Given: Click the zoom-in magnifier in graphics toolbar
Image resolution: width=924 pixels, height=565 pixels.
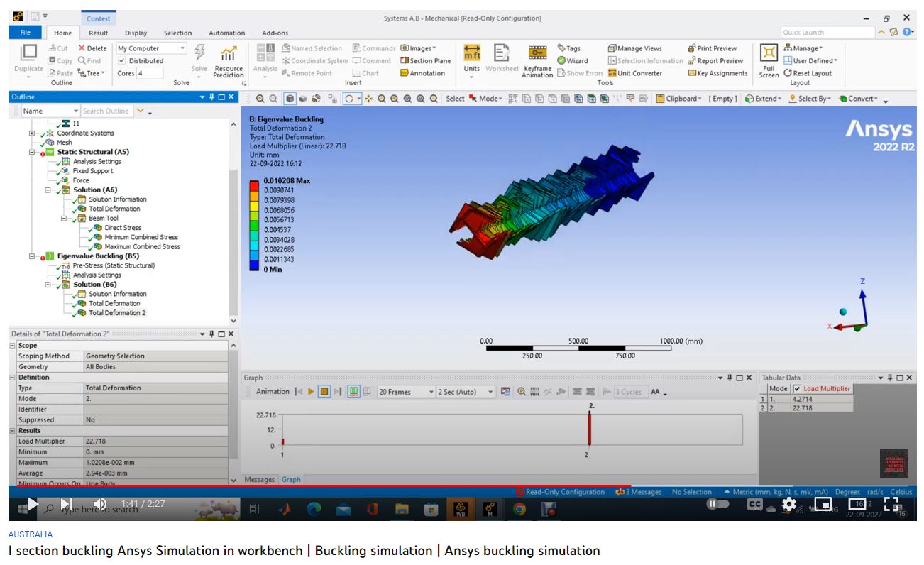Looking at the screenshot, I should 261,99.
